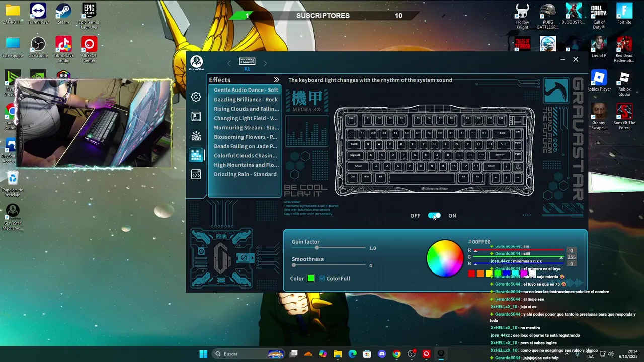
Task: Select the music rhythm effects sidebar icon
Action: tap(196, 155)
